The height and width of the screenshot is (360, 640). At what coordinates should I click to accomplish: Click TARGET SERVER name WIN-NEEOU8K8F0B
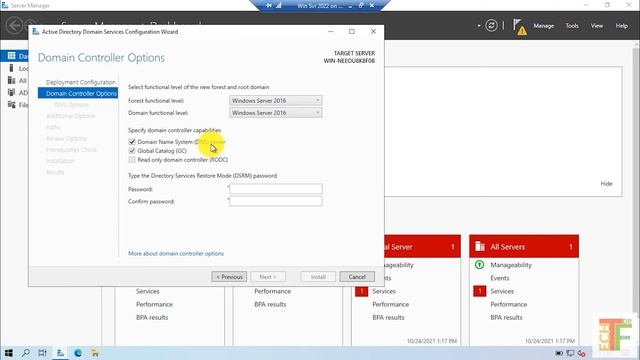point(349,61)
